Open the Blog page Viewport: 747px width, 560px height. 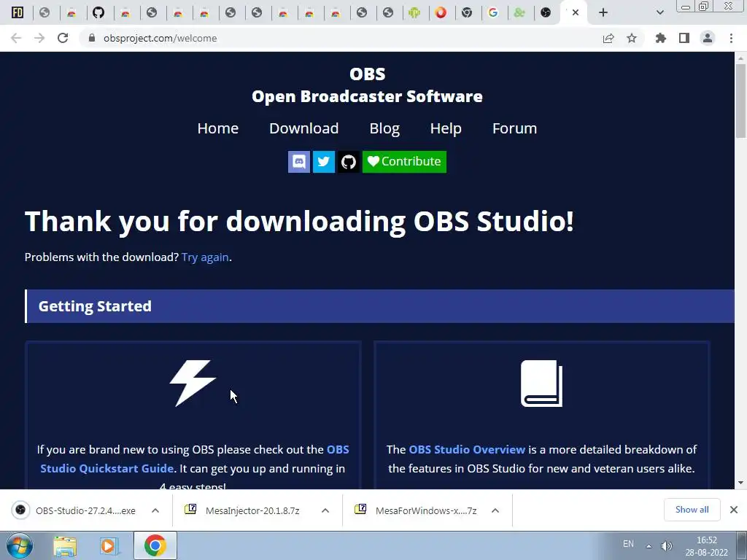(x=384, y=128)
